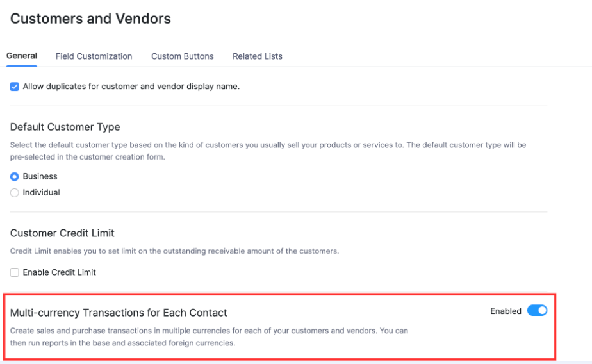Click the credit limit description sentence
This screenshot has width=592, height=364.
click(174, 251)
